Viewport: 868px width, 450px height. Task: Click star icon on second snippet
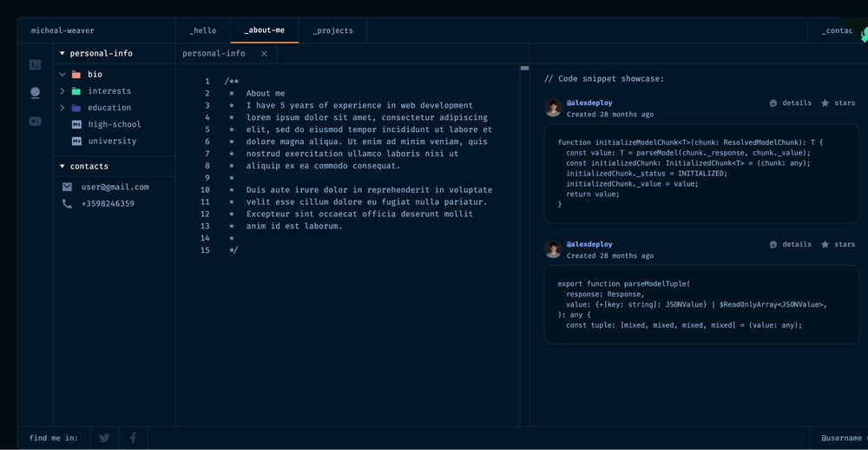click(x=825, y=244)
